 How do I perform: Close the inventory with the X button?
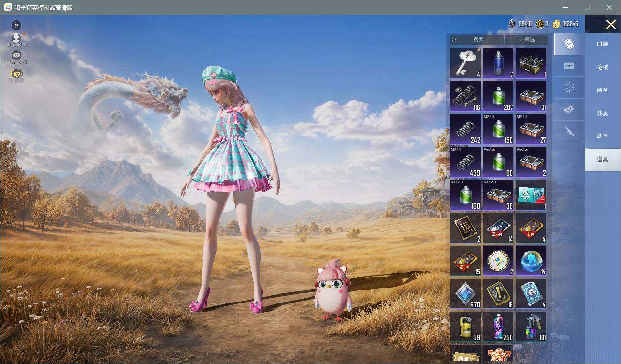[x=611, y=25]
